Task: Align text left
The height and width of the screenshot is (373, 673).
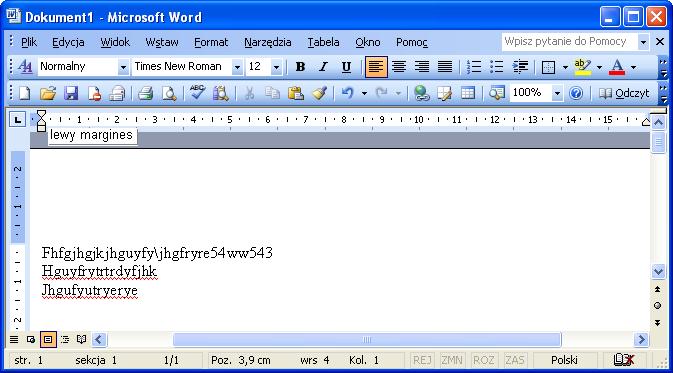Action: pyautogui.click(x=376, y=67)
